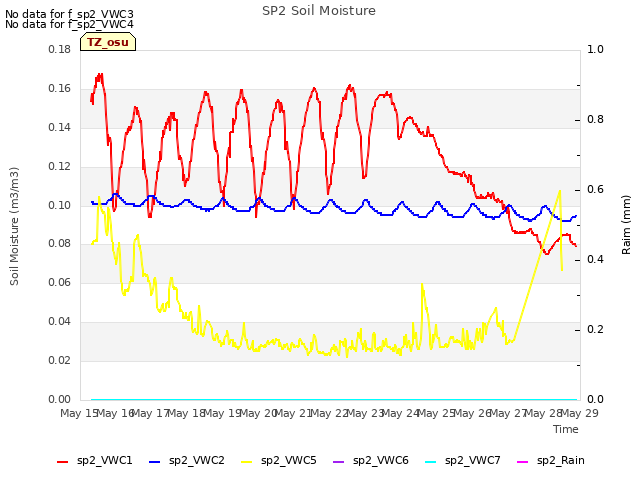Click the No data for f_sp2_VWC4 message

(69, 24)
